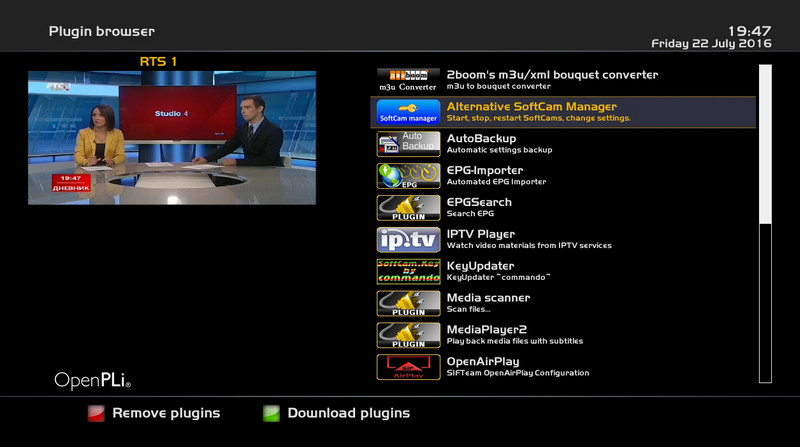Select the "Media scanner" plugin title
The height and width of the screenshot is (447, 800).
point(488,297)
